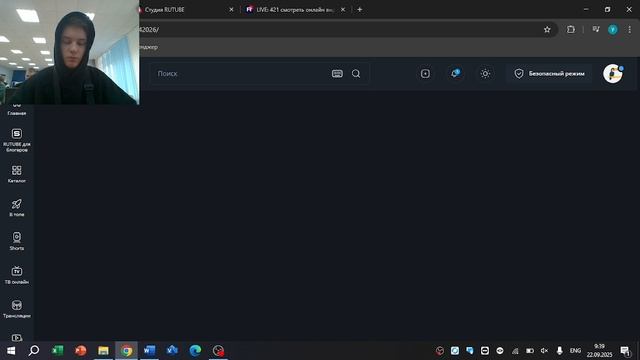The width and height of the screenshot is (640, 360).
Task: Click the upload video plus icon
Action: (x=425, y=73)
